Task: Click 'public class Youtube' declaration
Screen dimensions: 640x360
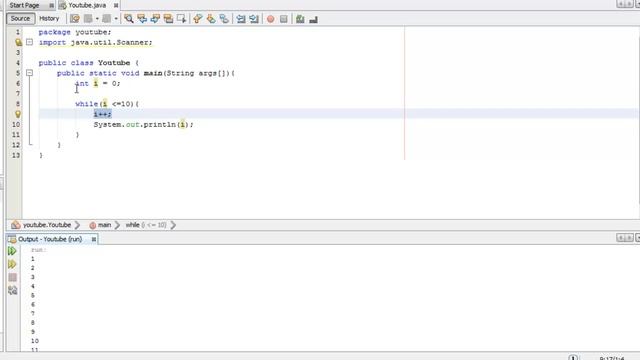Action: pyautogui.click(x=89, y=63)
